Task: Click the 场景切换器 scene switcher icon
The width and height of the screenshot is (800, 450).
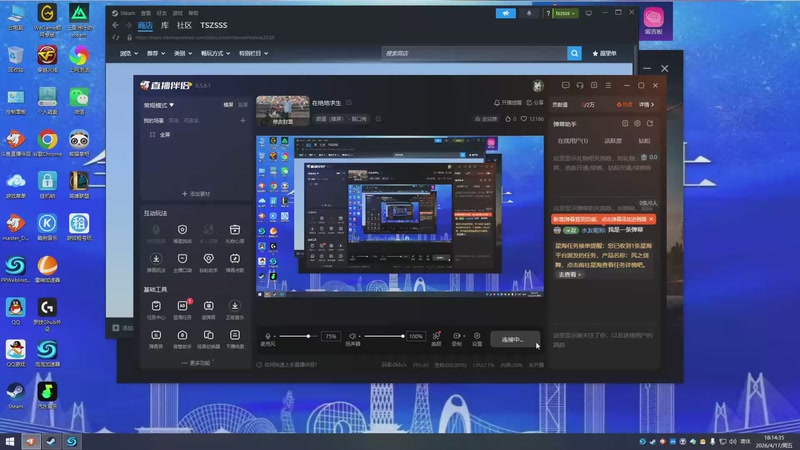Action: 209,335
